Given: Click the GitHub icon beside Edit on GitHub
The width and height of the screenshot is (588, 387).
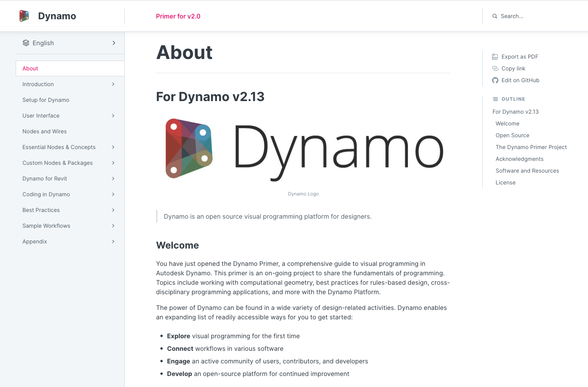Looking at the screenshot, I should point(495,80).
